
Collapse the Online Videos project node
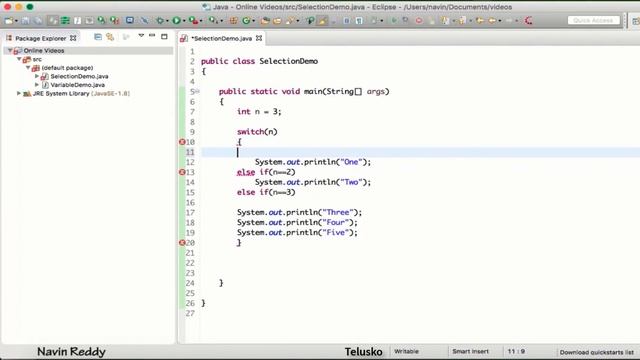click(x=10, y=51)
